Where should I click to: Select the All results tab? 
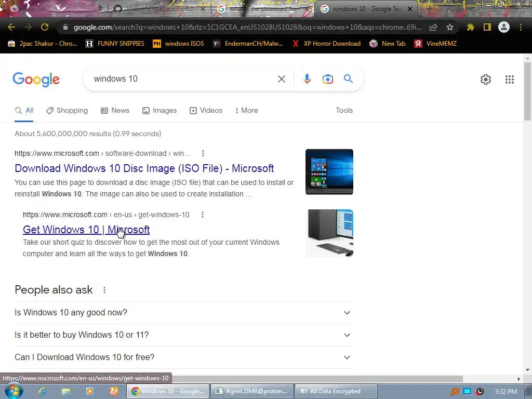(24, 110)
